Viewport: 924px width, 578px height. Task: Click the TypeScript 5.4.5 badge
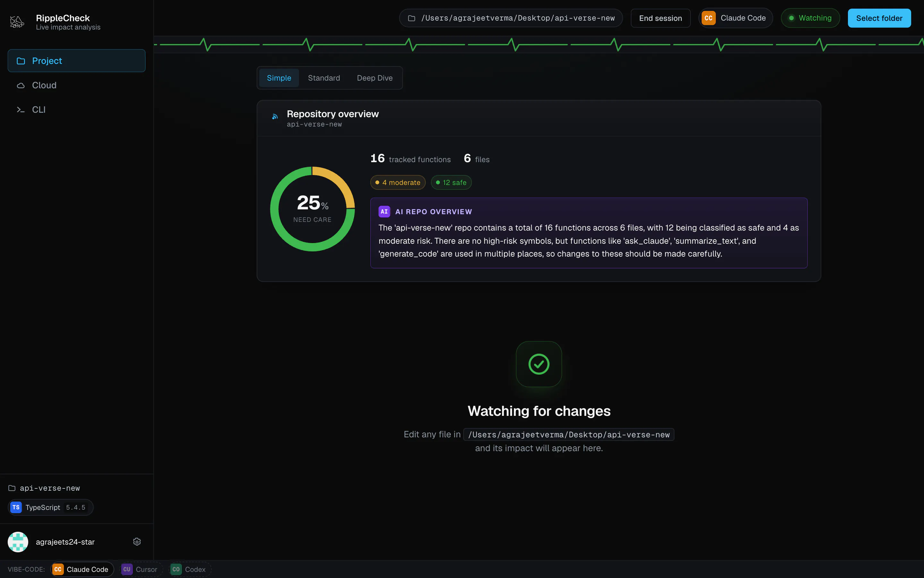point(50,507)
